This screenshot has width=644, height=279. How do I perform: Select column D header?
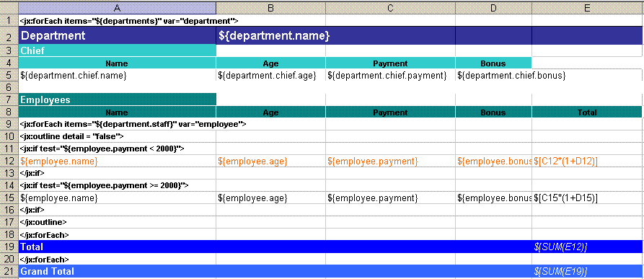pyautogui.click(x=494, y=7)
